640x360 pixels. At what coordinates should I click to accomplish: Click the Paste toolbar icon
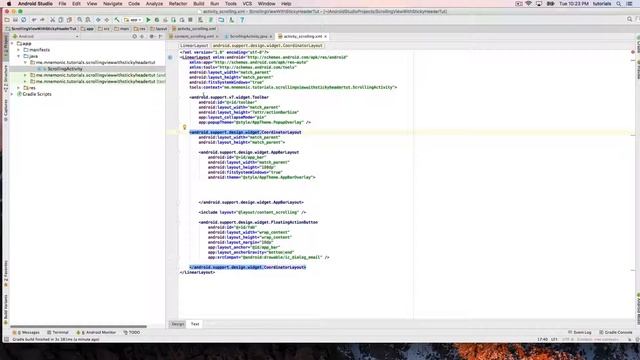point(69,20)
